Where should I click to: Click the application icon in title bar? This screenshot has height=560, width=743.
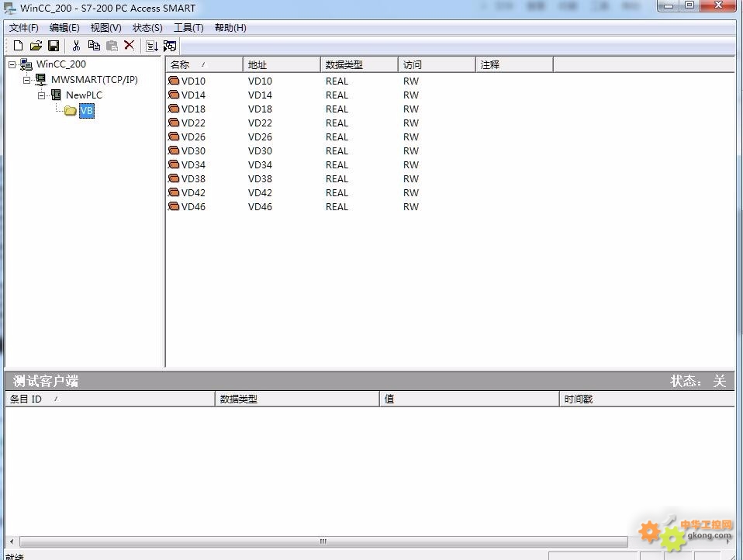pos(9,8)
